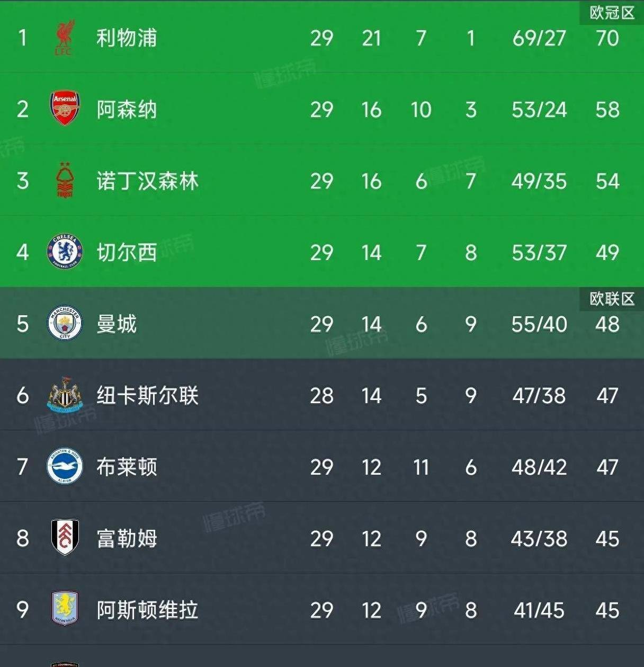Open 诺丁汉森林 team details

click(x=147, y=181)
